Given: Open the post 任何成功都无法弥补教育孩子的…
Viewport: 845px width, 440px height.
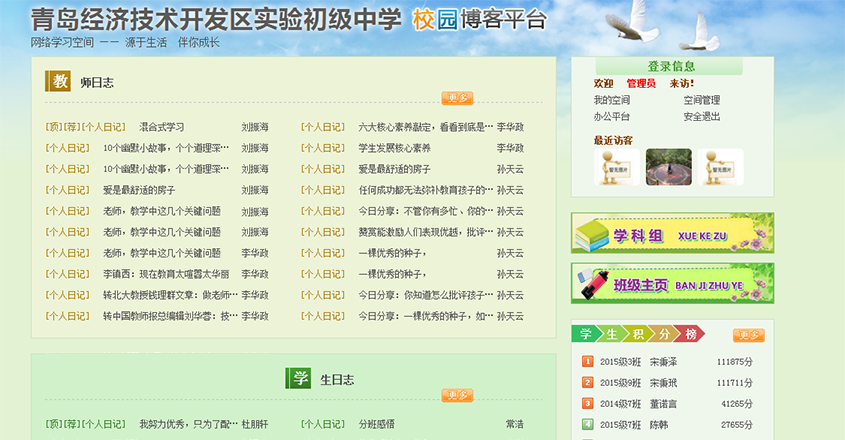Looking at the screenshot, I should (x=426, y=190).
